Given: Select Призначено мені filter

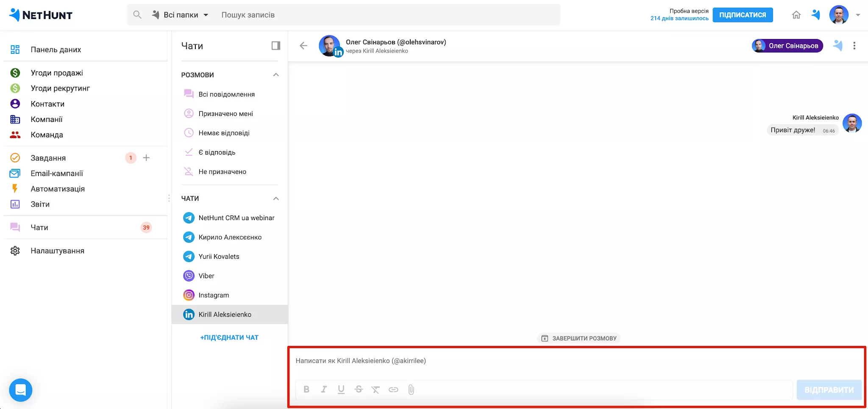Looking at the screenshot, I should (x=226, y=113).
